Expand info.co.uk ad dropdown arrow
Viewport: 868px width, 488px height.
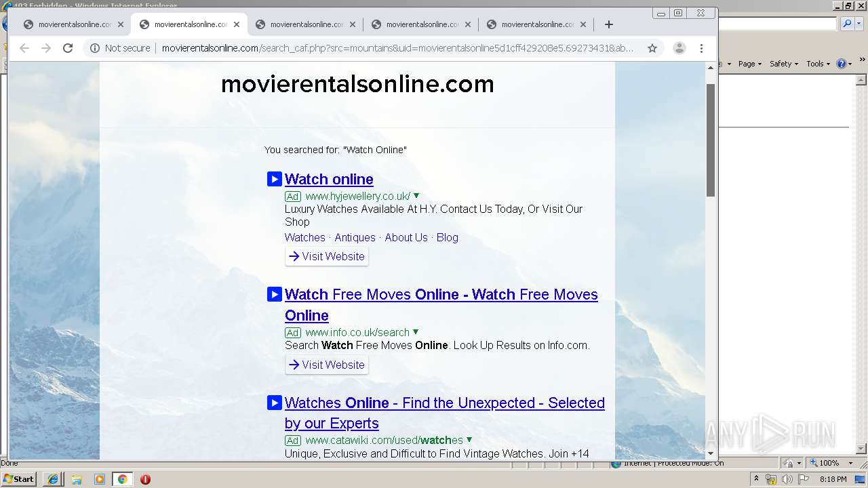coord(416,332)
